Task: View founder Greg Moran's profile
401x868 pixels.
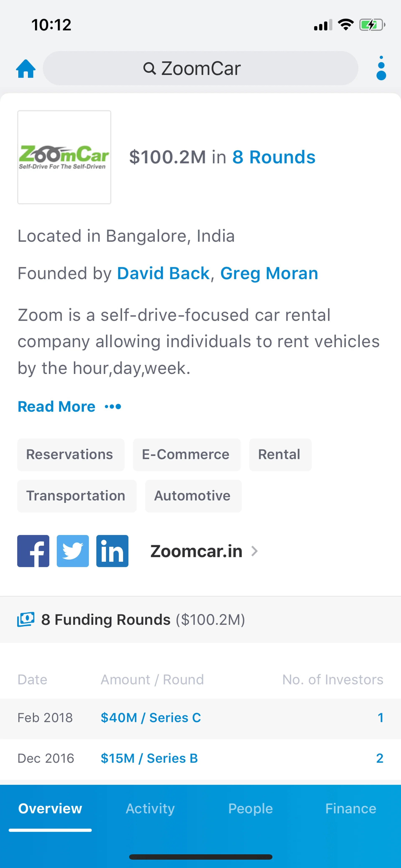Action: [x=269, y=273]
